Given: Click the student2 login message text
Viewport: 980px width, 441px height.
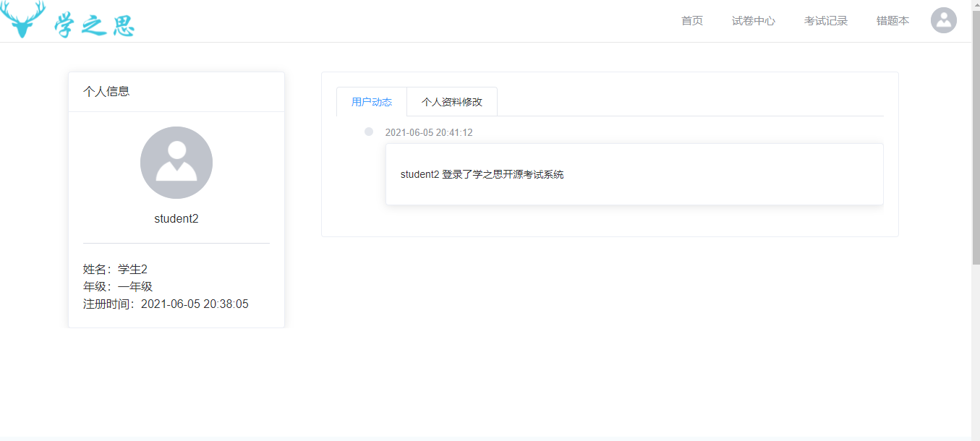Looking at the screenshot, I should point(482,174).
